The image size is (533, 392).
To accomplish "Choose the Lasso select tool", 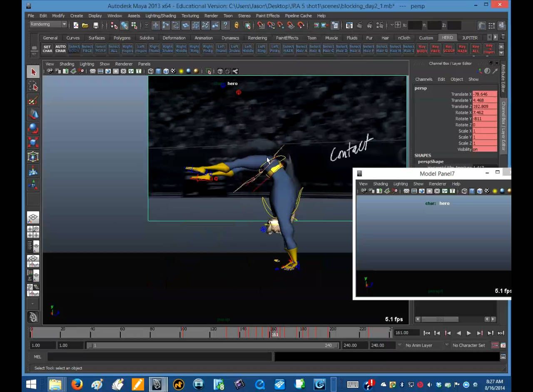I will 33,86.
